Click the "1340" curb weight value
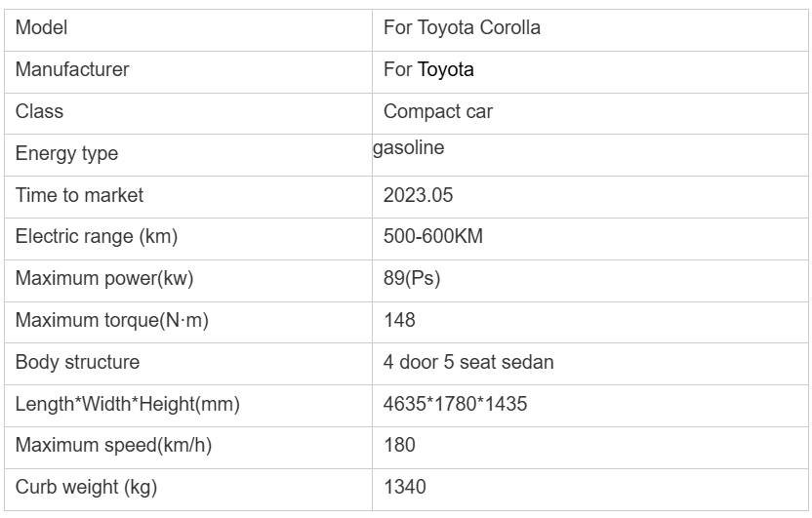 coord(405,488)
